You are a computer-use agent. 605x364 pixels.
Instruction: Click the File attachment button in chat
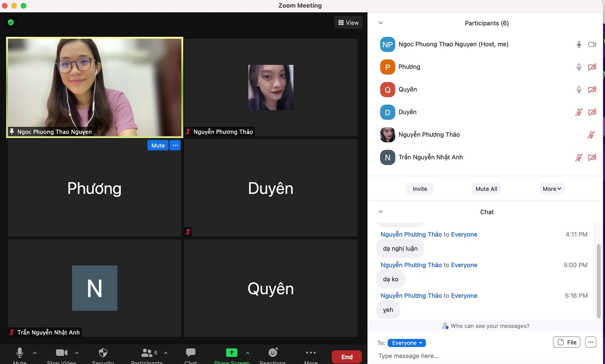[x=567, y=342]
